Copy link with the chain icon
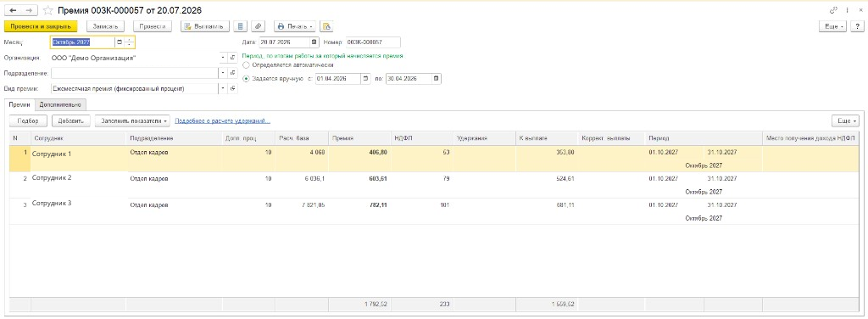 [x=834, y=10]
